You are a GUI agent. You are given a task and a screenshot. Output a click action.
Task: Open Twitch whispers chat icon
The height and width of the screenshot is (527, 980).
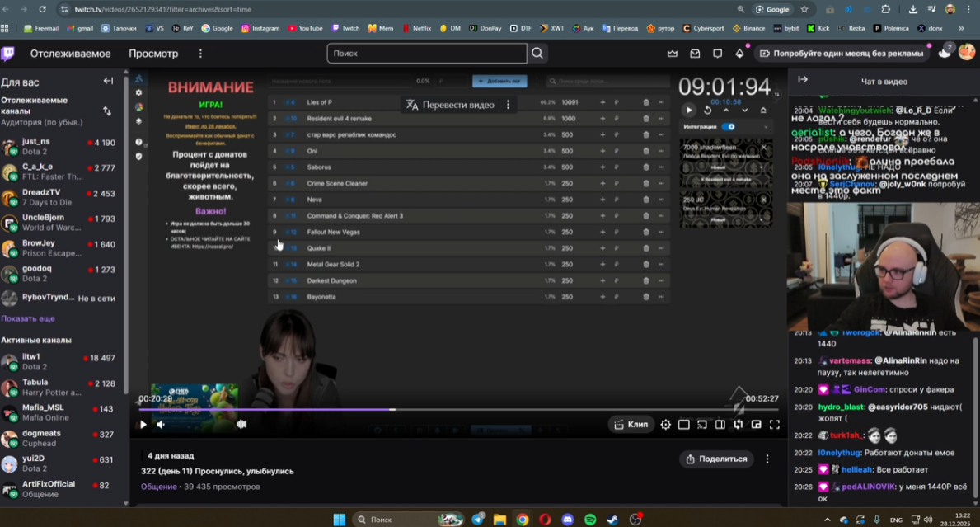pyautogui.click(x=718, y=54)
